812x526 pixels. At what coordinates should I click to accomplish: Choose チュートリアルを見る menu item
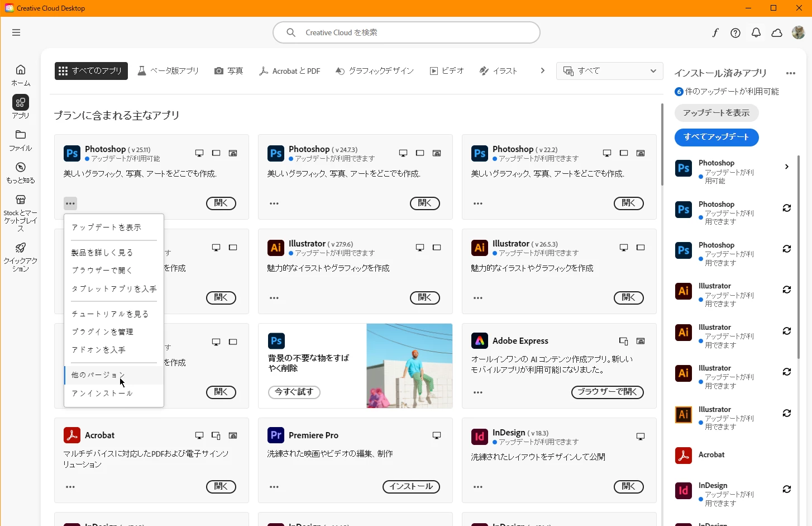[114, 314]
